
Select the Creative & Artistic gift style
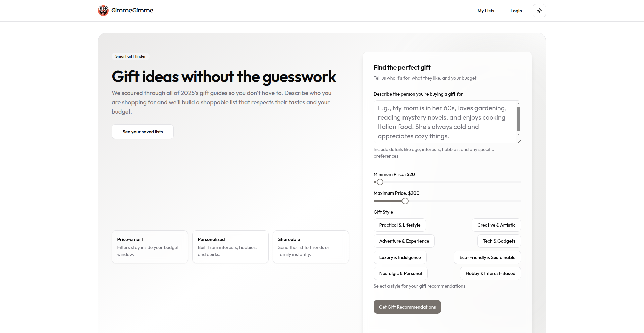tap(496, 225)
